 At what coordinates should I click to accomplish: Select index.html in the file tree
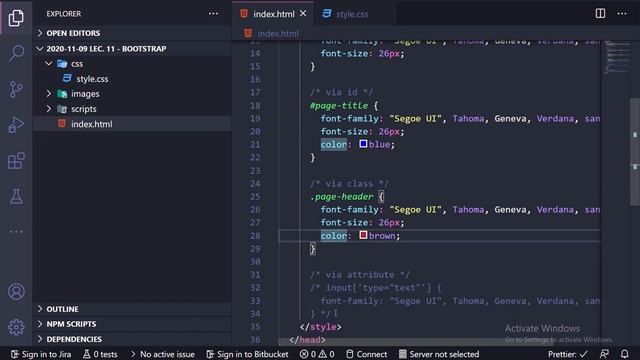click(x=132, y=124)
